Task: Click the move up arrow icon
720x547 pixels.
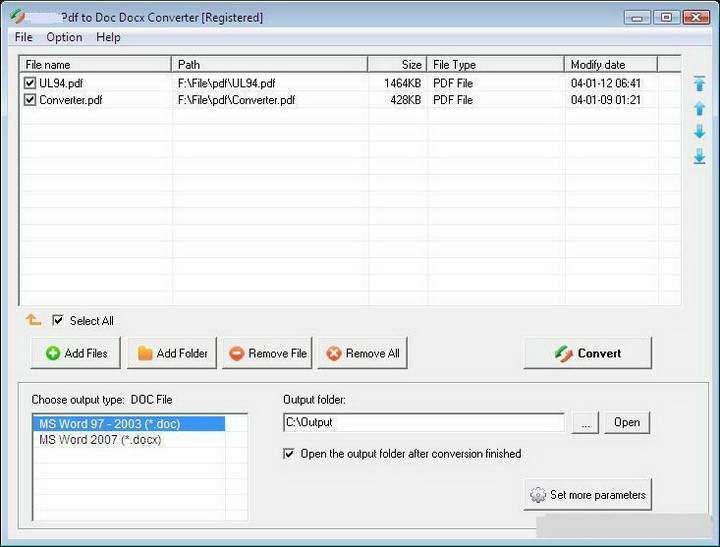Action: 699,108
